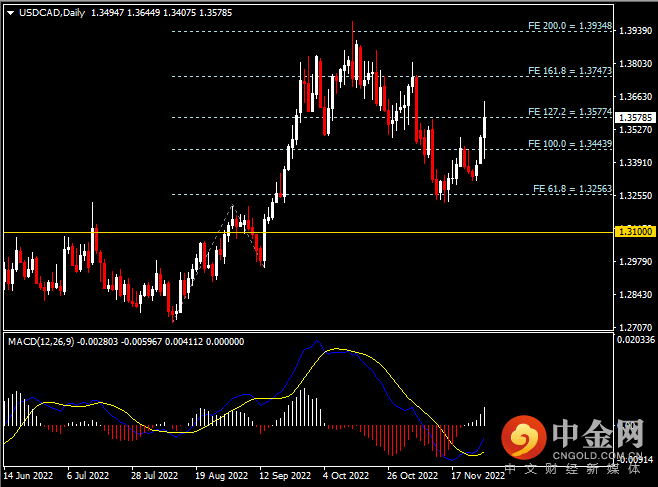Click the FE 127.2 = 1.35774 label
658x487 pixels.
569,112
